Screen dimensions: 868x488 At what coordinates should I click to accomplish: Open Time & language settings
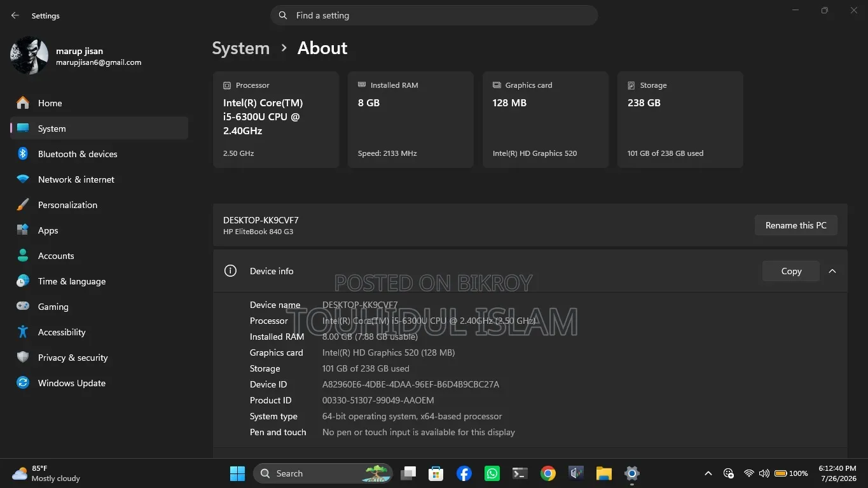coord(99,281)
